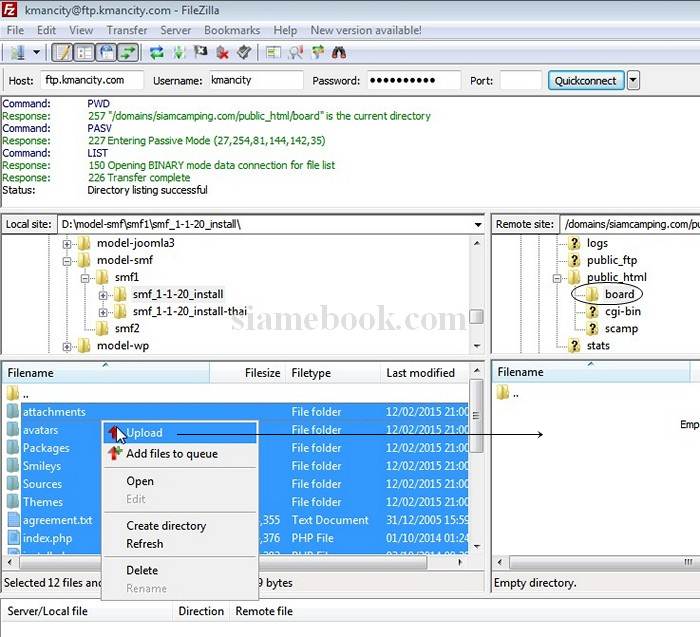Screen dimensions: 700x637
Task: Click the synchronized browsing icon
Action: point(318,53)
